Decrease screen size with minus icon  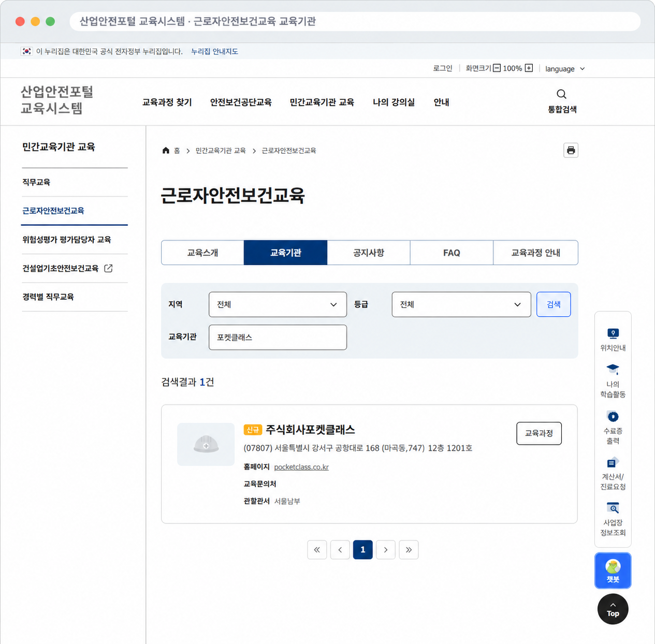497,68
